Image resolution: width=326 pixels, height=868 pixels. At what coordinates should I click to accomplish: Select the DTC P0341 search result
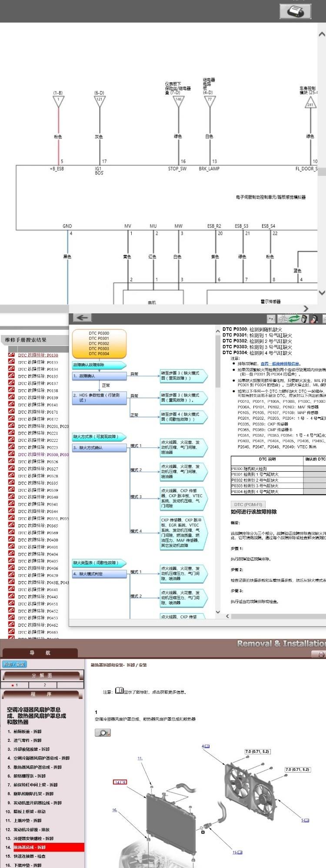coord(38,504)
